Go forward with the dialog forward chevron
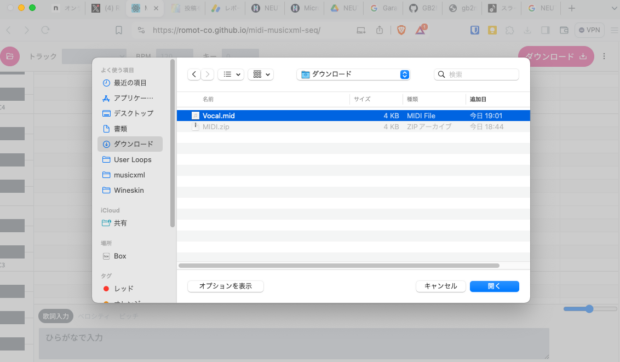The height and width of the screenshot is (362, 620). click(207, 74)
